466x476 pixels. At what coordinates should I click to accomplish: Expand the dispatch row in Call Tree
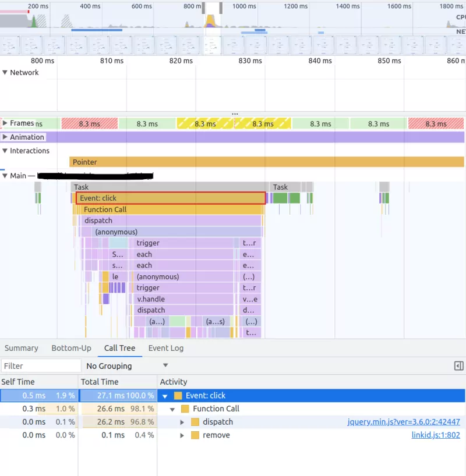pos(182,422)
